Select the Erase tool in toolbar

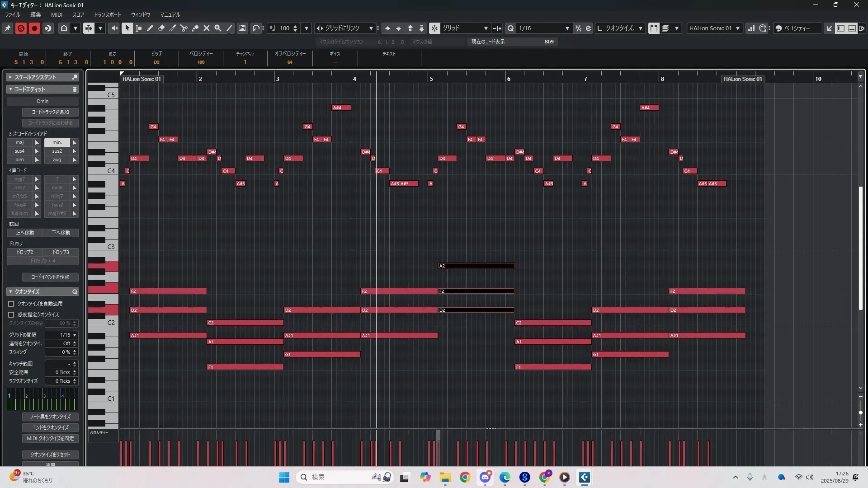[x=161, y=28]
